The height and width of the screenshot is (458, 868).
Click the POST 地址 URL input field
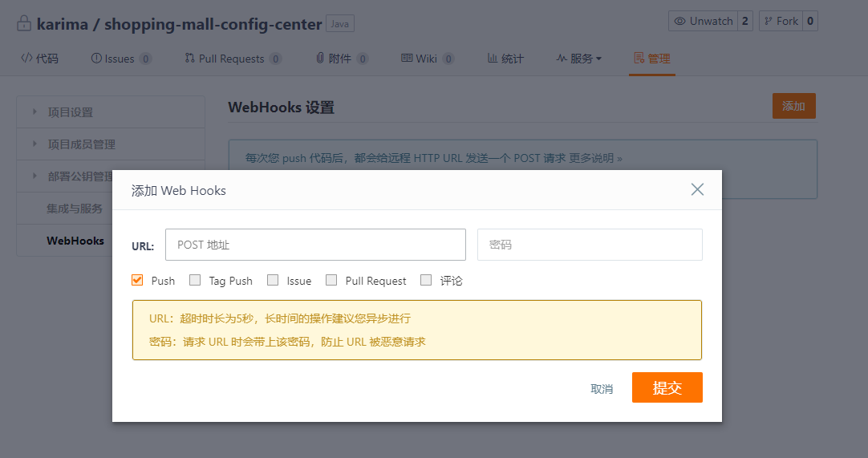pos(315,244)
